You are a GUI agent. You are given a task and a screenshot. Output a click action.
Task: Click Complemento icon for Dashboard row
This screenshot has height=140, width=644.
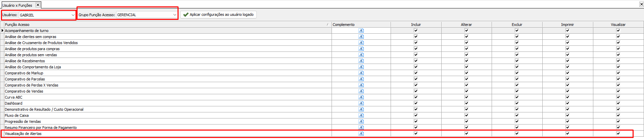361,103
